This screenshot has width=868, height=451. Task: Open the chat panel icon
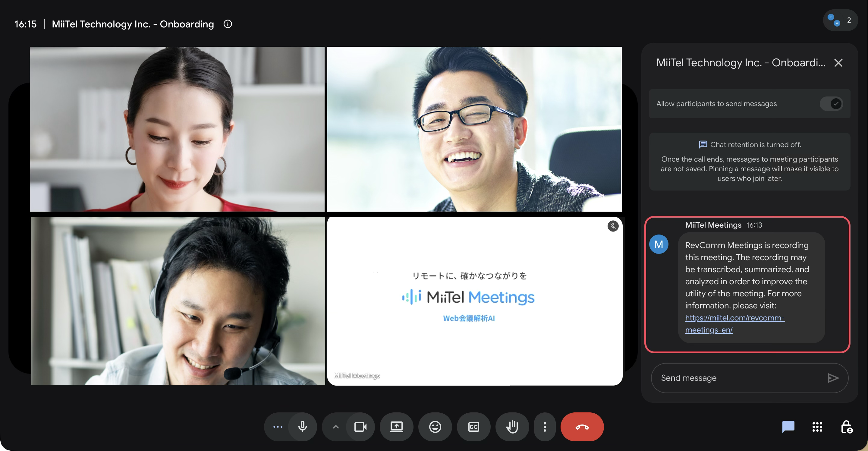[x=788, y=427]
